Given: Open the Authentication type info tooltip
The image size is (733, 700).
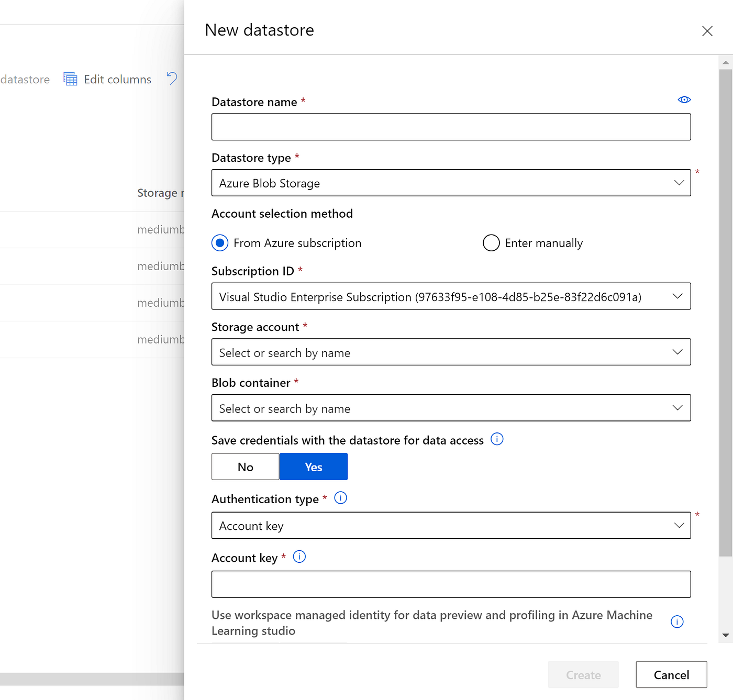Looking at the screenshot, I should (341, 498).
